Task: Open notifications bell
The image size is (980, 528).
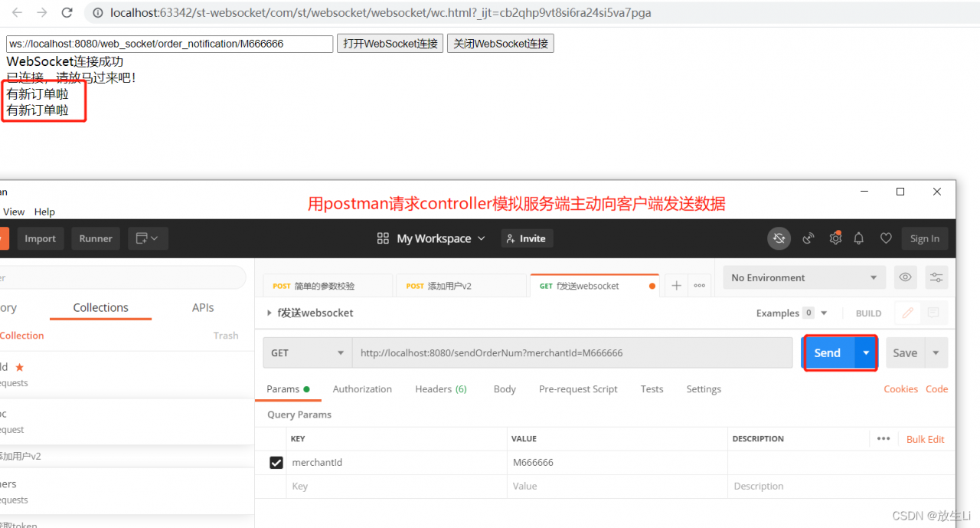Action: tap(859, 238)
